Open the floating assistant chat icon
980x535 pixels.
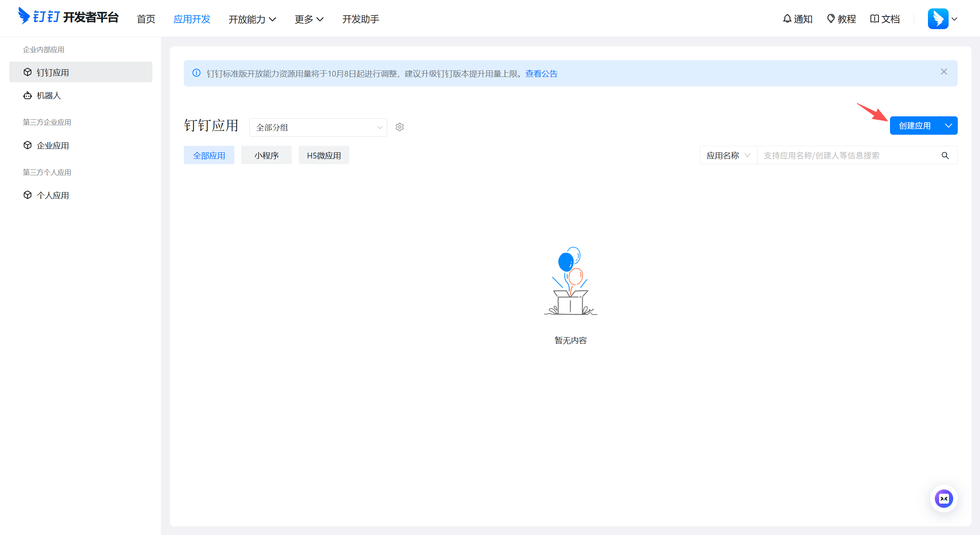(944, 499)
